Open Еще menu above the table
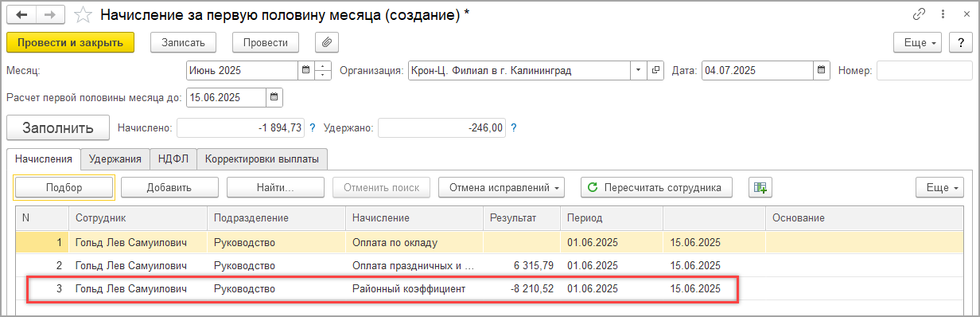The image size is (980, 317). click(x=940, y=188)
